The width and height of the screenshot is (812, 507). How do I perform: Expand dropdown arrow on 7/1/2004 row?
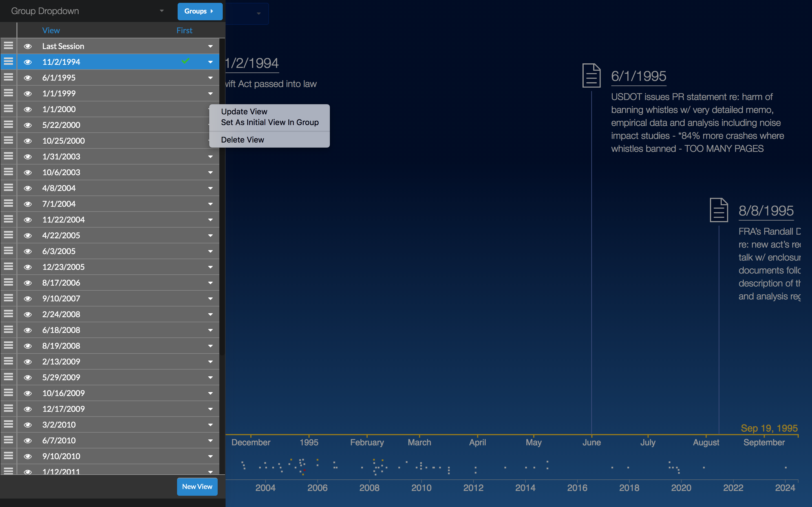point(210,204)
